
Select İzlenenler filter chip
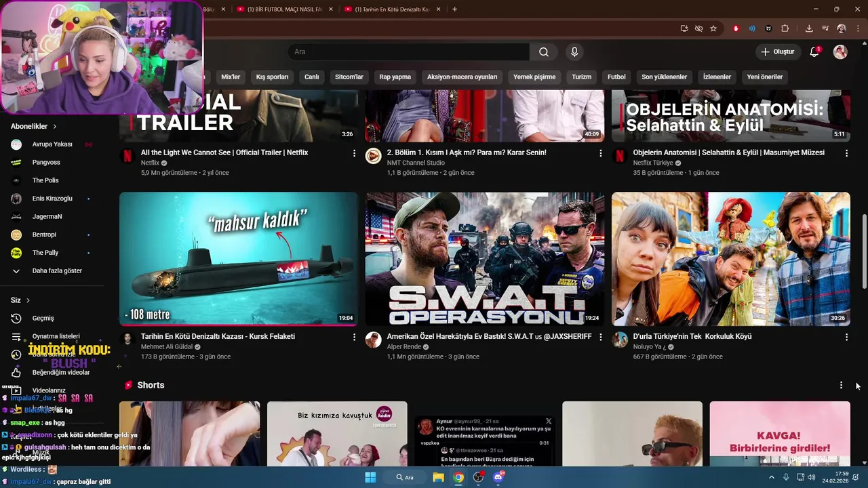tap(717, 77)
